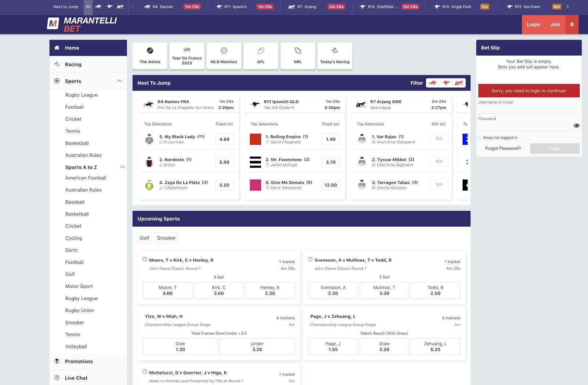Image resolution: width=588 pixels, height=385 pixels.
Task: Select the greyhound racing filter icon
Action: click(446, 83)
